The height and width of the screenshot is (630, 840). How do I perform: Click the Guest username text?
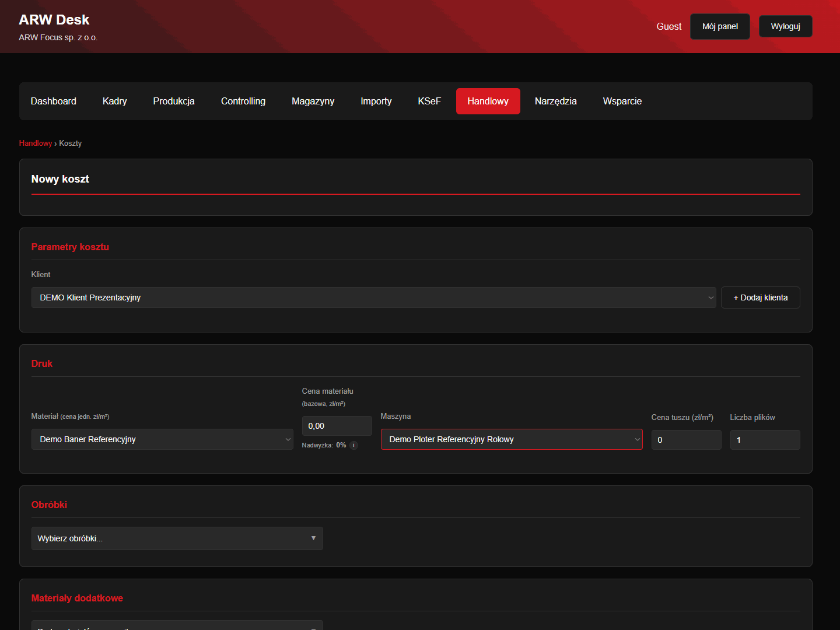pos(669,26)
